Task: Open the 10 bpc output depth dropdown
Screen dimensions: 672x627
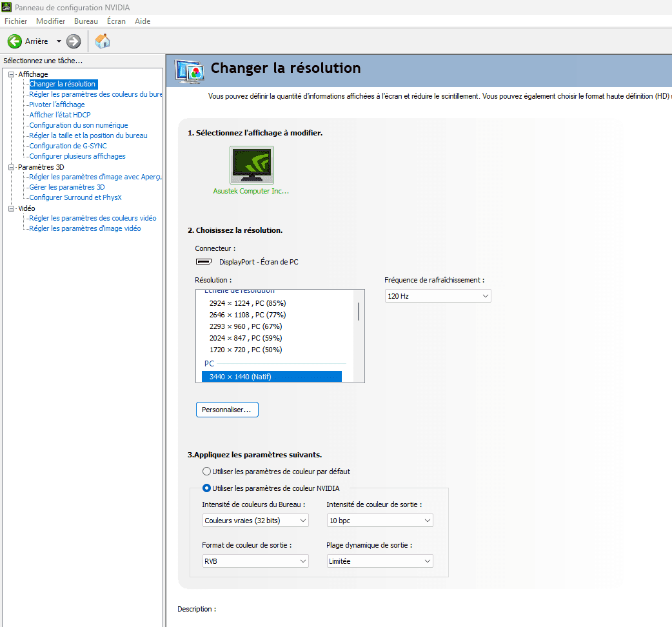Action: click(380, 521)
